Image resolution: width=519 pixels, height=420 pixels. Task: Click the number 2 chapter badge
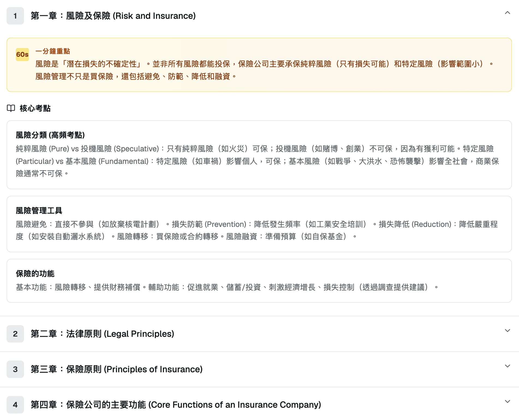pos(15,334)
